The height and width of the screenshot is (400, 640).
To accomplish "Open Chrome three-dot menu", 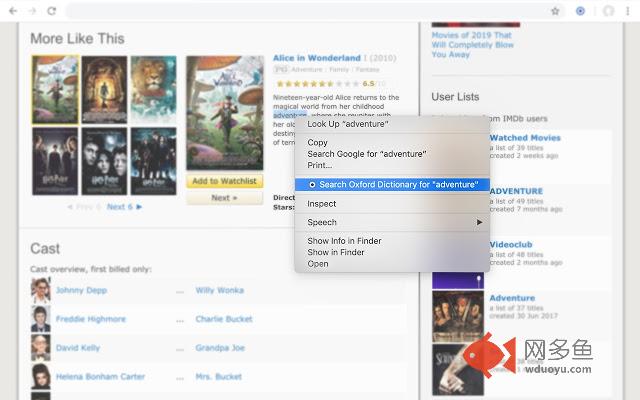I will pyautogui.click(x=629, y=11).
